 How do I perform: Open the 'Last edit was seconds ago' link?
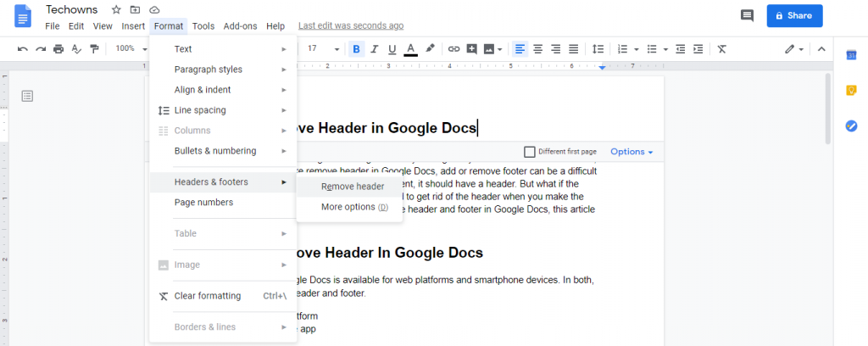click(x=351, y=26)
